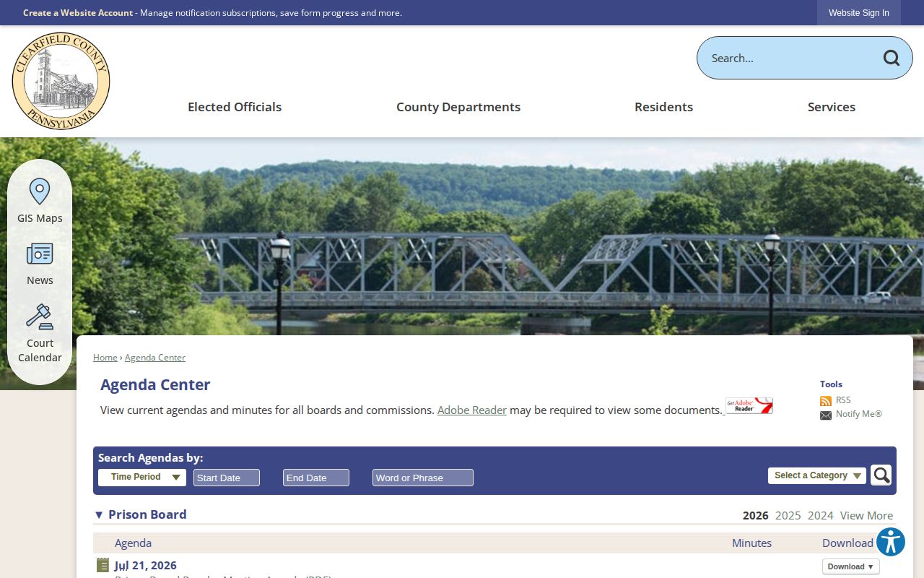
Task: Open the County Departments menu
Action: click(x=458, y=107)
